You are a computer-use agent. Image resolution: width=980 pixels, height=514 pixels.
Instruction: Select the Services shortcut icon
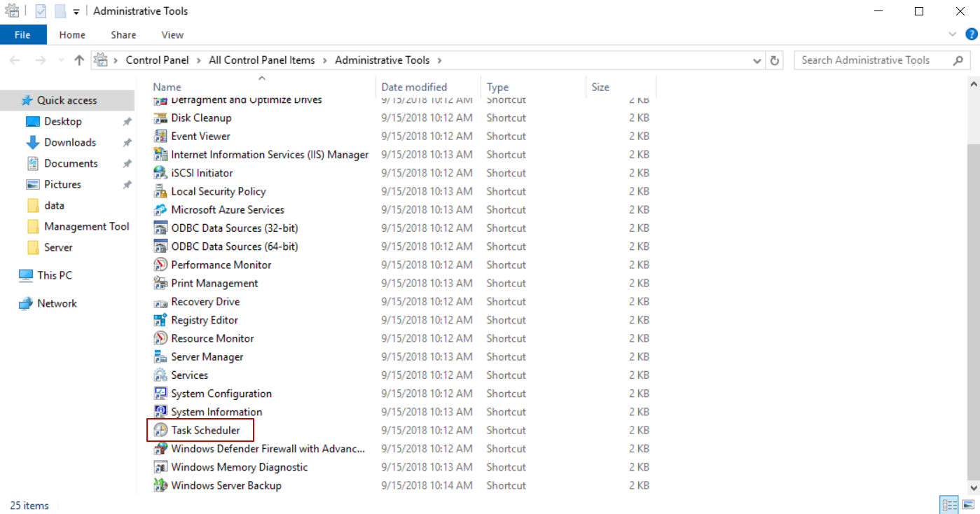(160, 375)
